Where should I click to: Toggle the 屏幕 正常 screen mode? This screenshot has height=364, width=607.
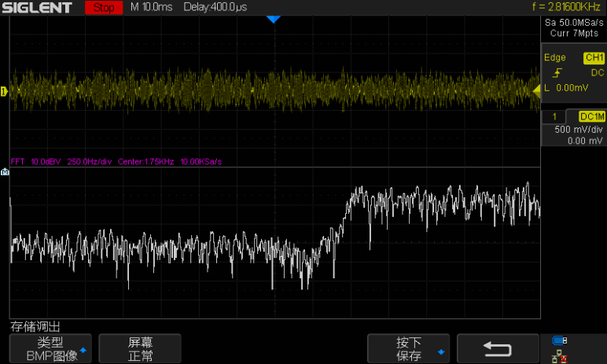pos(141,348)
